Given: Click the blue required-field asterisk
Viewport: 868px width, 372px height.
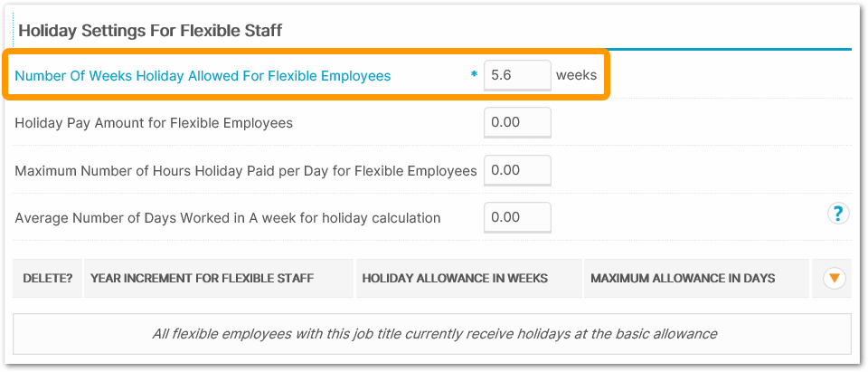Looking at the screenshot, I should (x=474, y=76).
